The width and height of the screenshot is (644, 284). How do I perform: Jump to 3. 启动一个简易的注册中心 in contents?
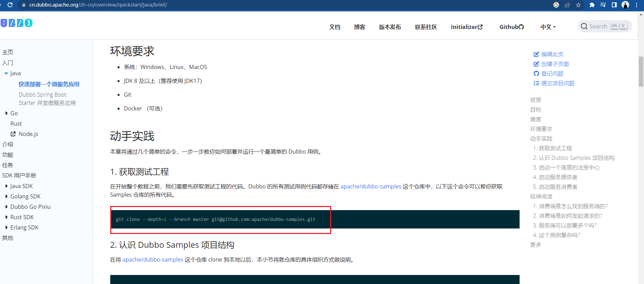pyautogui.click(x=566, y=167)
